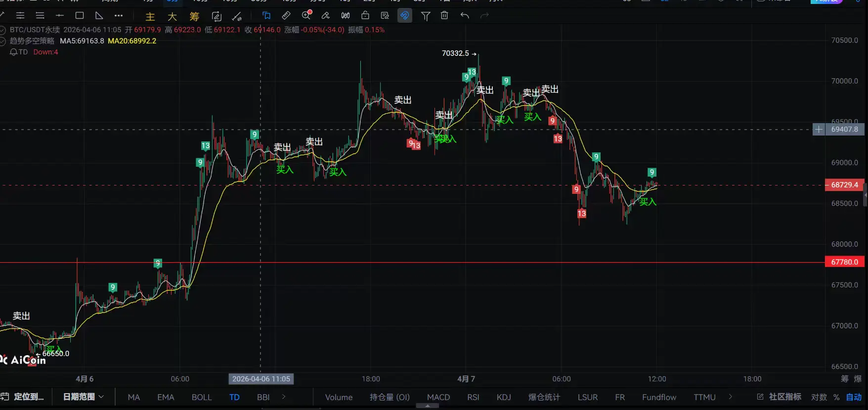
Task: Open more drawing tools ellipsis
Action: coord(119,16)
